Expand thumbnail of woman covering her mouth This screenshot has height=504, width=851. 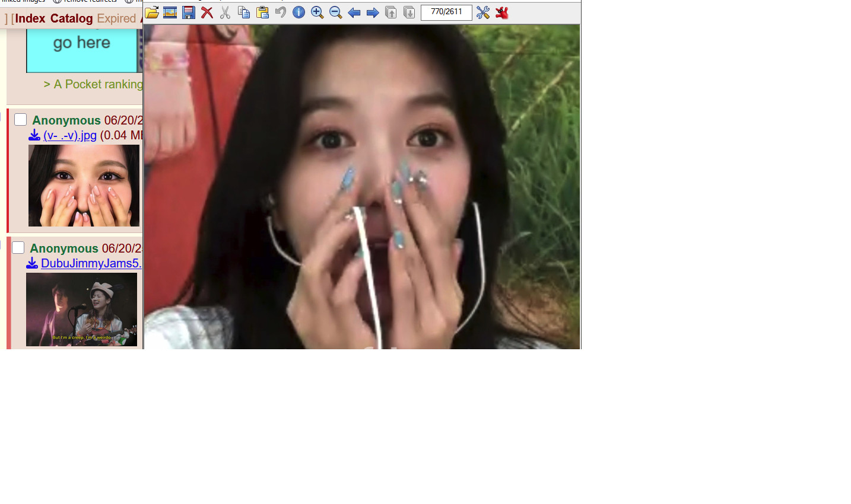coord(84,186)
